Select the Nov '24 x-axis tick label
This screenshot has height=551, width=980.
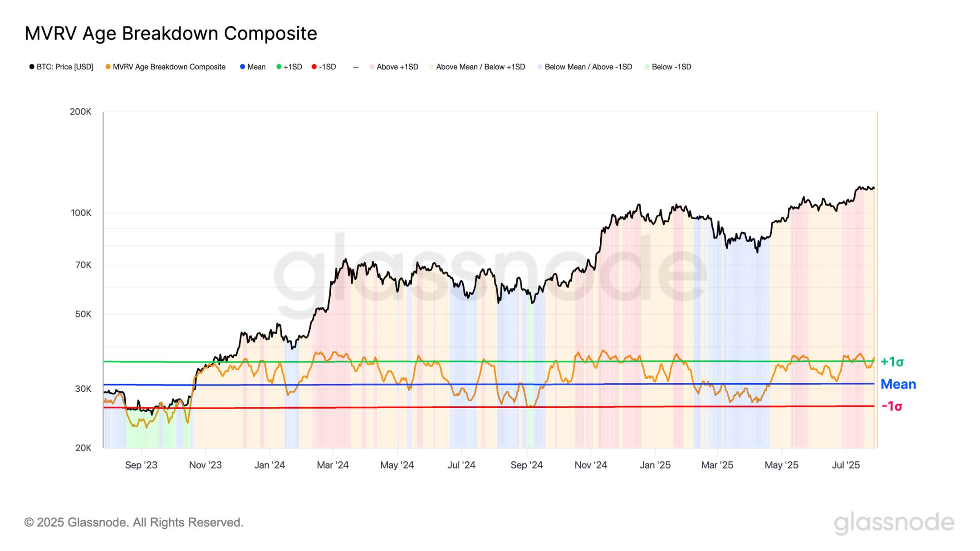click(591, 465)
